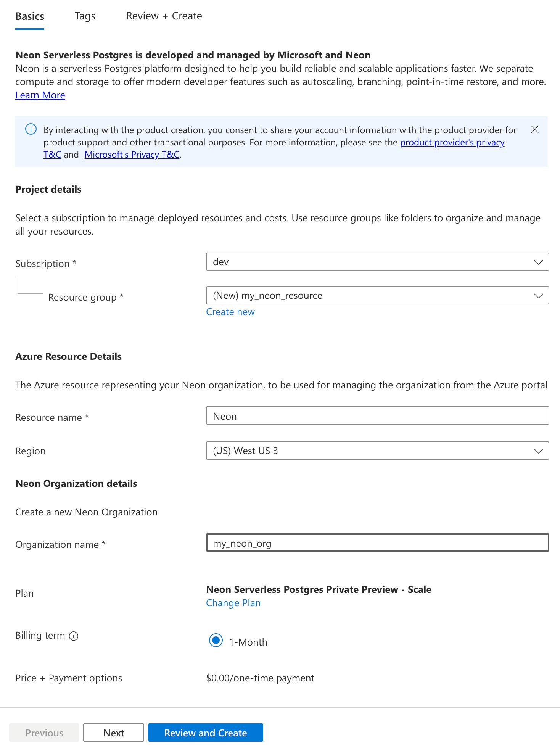
Task: Click the Previous button
Action: 44,733
